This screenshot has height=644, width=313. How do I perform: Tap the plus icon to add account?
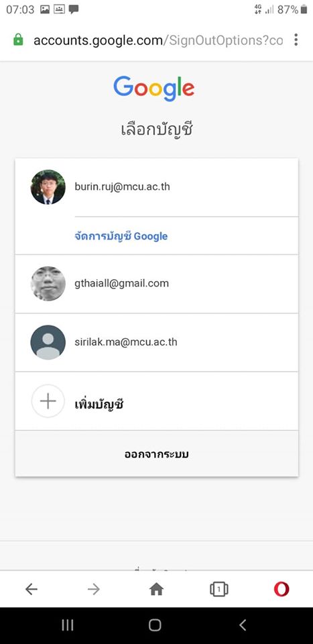[48, 401]
